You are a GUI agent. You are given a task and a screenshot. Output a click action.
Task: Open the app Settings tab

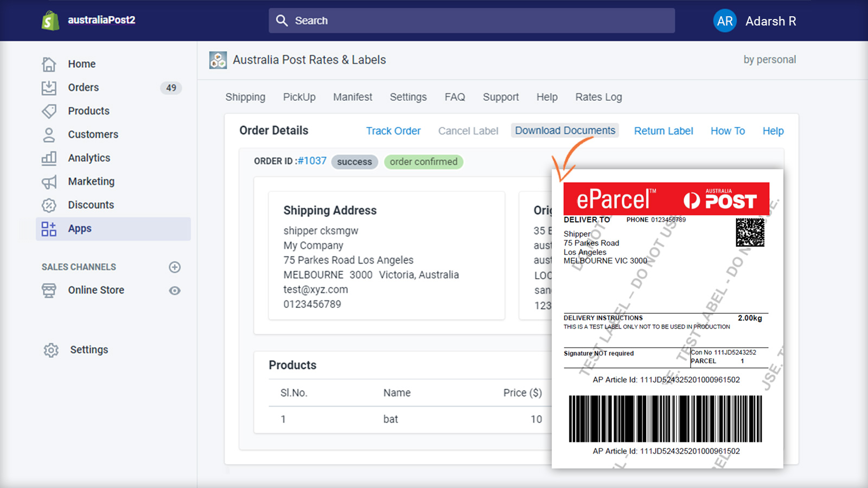[x=408, y=97]
